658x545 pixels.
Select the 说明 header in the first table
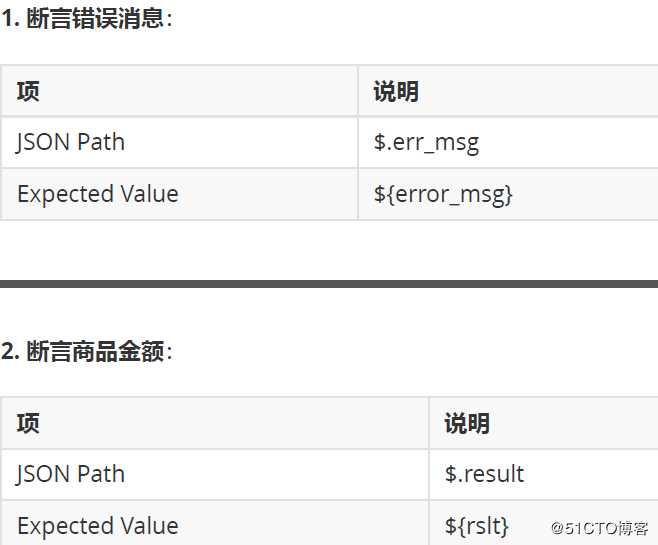396,92
